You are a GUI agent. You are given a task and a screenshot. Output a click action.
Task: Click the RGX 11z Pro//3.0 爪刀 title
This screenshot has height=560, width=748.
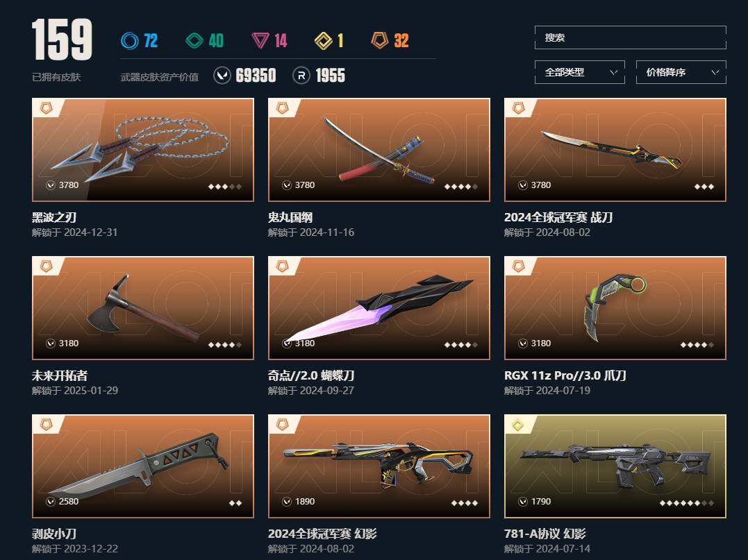point(565,375)
